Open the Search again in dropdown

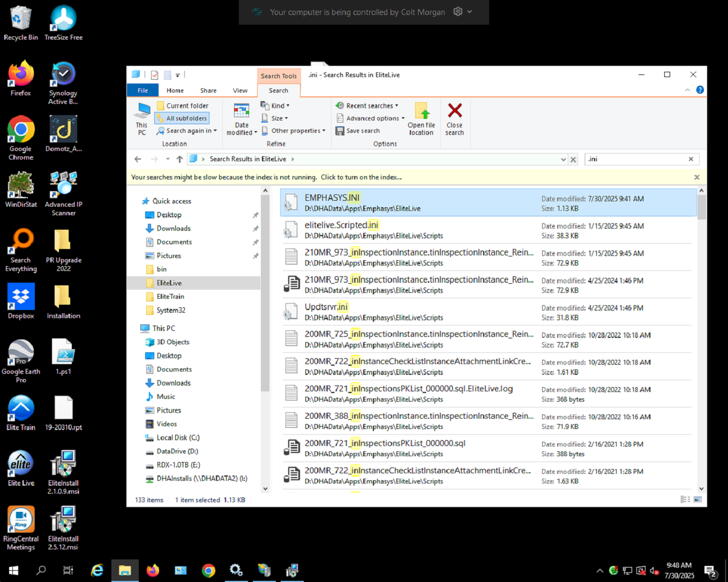(x=186, y=131)
